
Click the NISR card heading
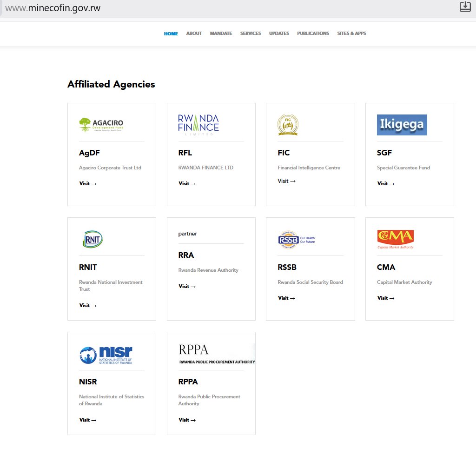tap(88, 382)
